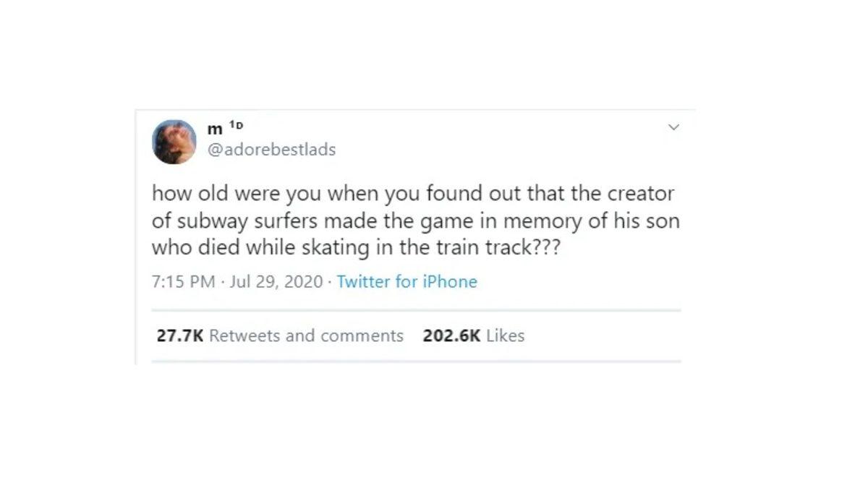View the "Retweets and comments" list
868x488 pixels.
click(306, 335)
